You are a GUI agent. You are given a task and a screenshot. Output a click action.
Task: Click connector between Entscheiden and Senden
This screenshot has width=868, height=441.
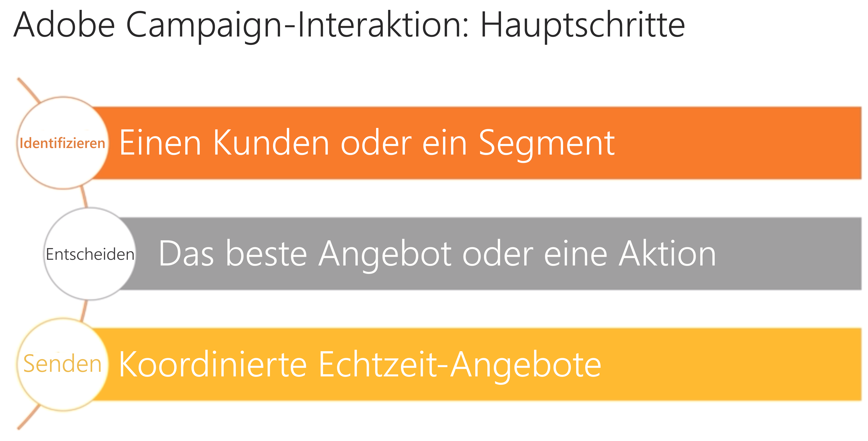84,310
